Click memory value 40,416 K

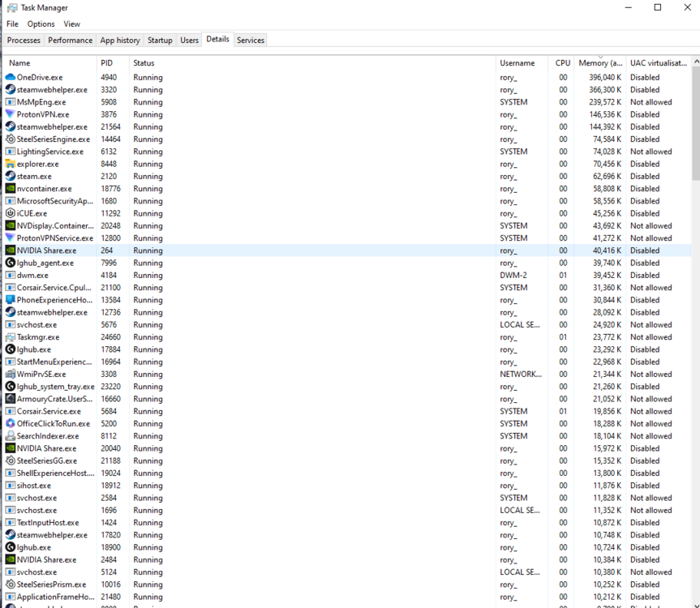click(608, 250)
